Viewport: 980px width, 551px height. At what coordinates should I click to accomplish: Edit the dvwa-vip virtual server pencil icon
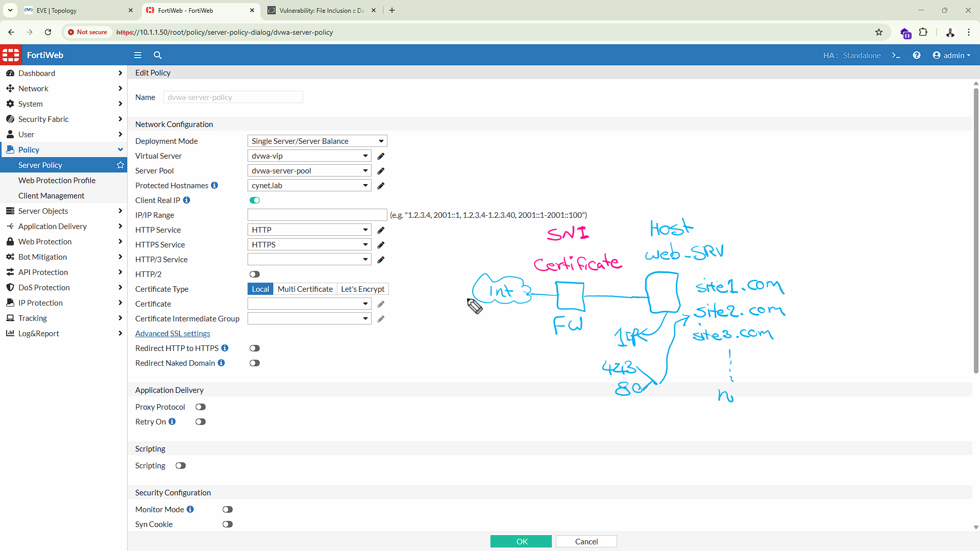click(x=381, y=156)
